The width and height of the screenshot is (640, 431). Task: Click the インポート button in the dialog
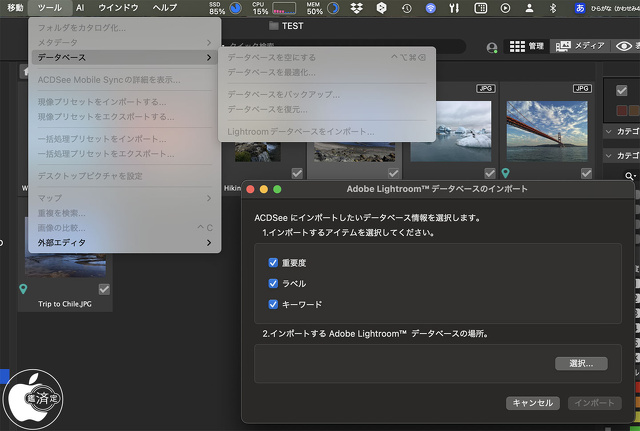[x=595, y=403]
